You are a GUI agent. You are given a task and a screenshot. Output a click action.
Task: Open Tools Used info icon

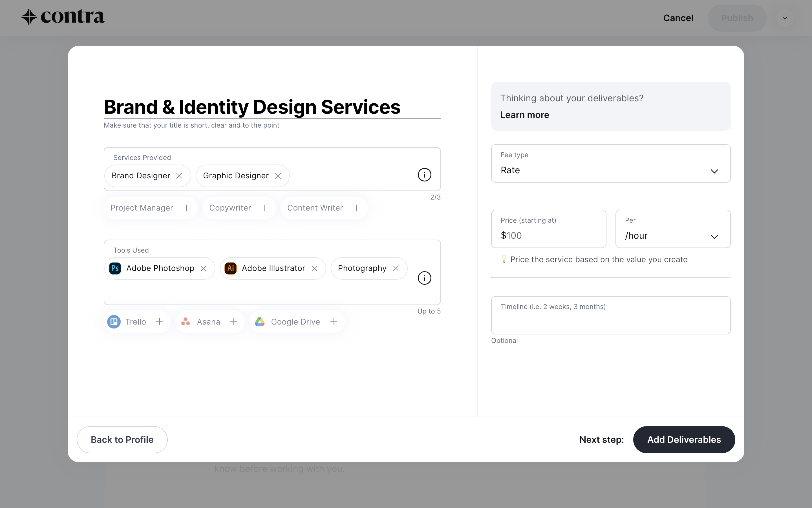pyautogui.click(x=424, y=278)
